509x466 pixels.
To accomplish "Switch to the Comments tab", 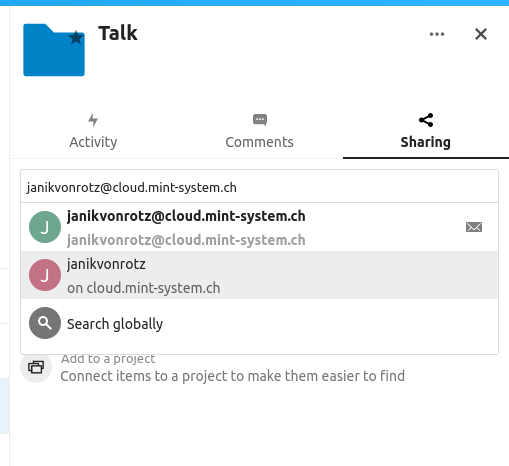I will pos(260,132).
